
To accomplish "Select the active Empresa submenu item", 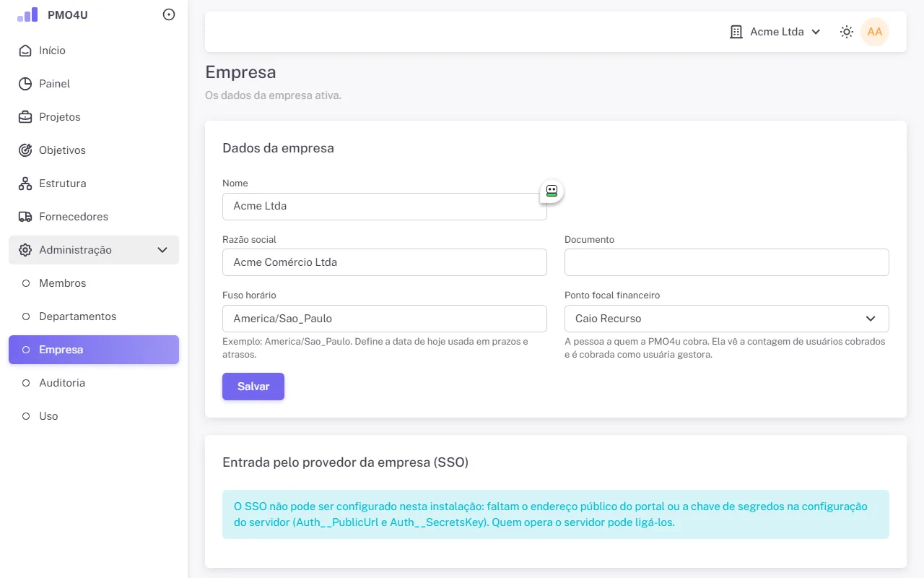I will coord(94,350).
